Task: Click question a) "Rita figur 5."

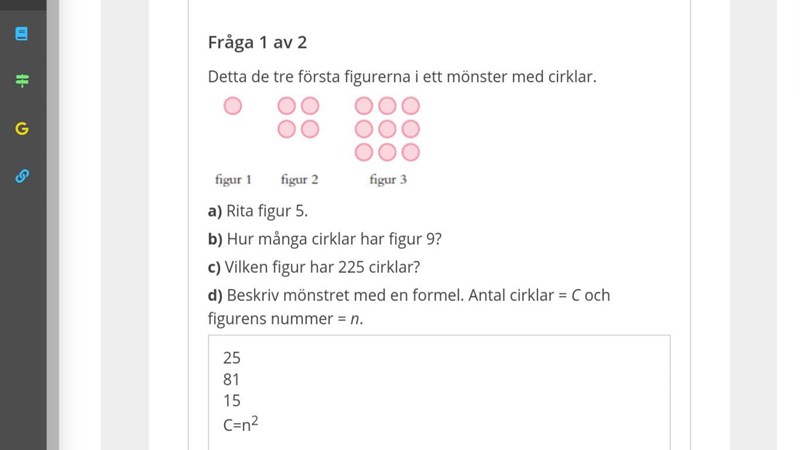Action: click(x=258, y=211)
